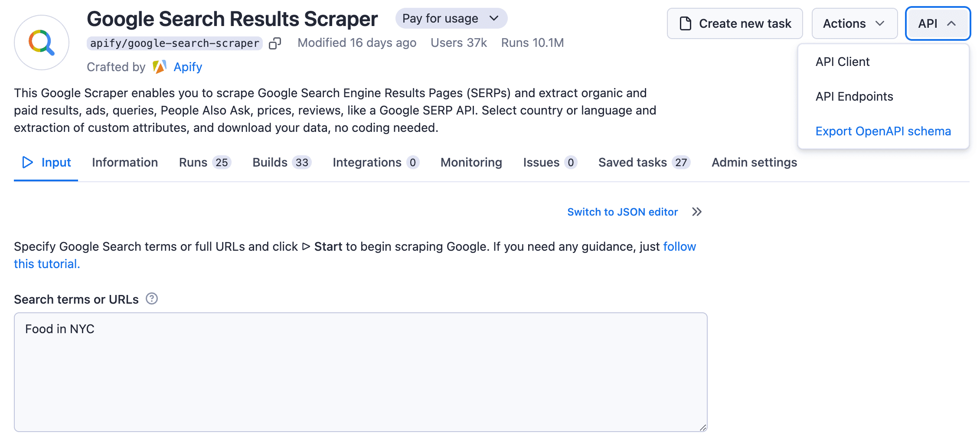Viewport: 980px width, 439px height.
Task: Open the help tooltip for Search terms or URLs
Action: pos(151,299)
